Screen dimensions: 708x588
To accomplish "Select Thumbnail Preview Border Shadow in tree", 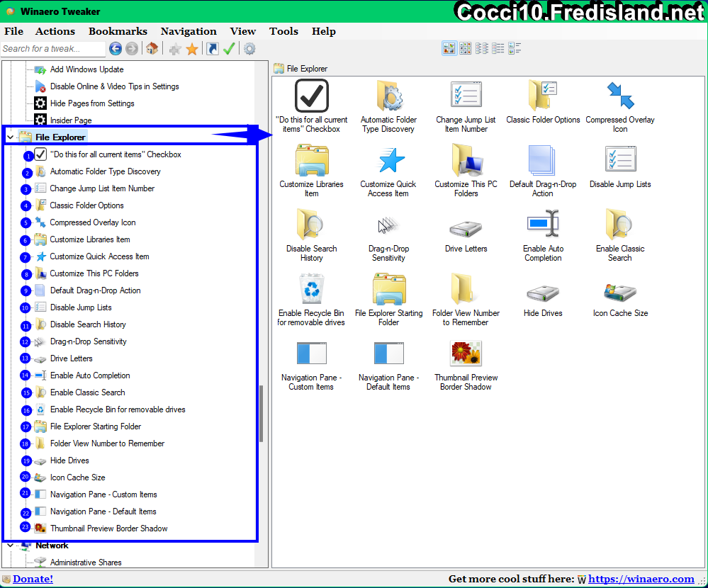I will click(x=109, y=528).
